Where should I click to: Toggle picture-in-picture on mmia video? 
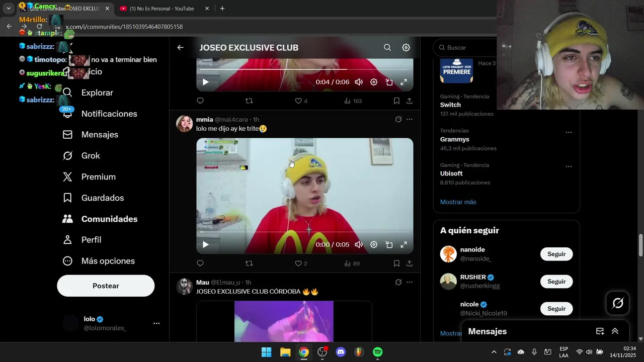click(389, 244)
